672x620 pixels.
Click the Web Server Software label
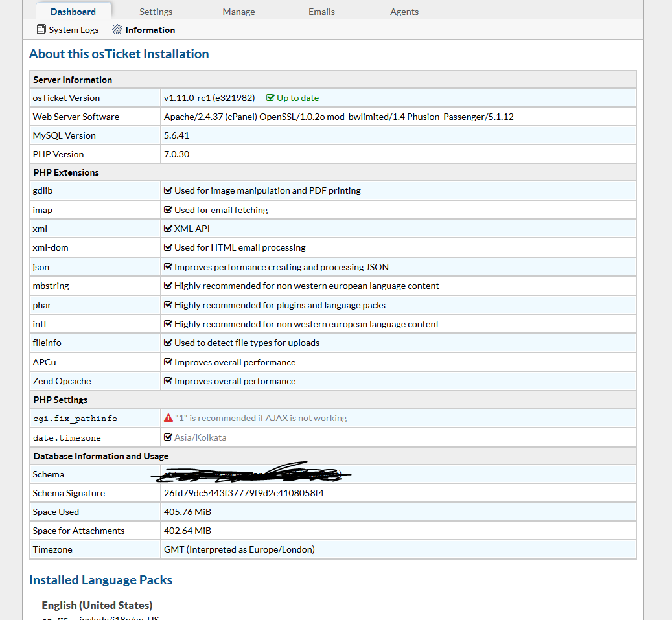[x=76, y=117]
